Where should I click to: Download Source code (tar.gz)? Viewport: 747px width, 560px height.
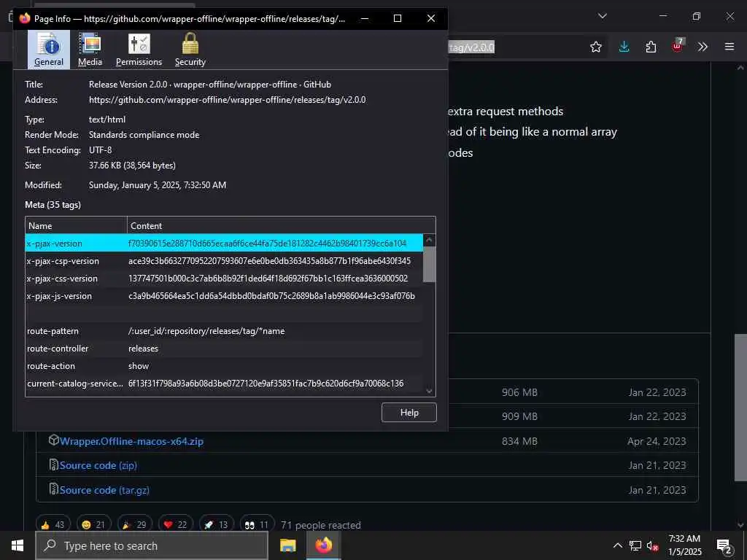[x=104, y=490]
